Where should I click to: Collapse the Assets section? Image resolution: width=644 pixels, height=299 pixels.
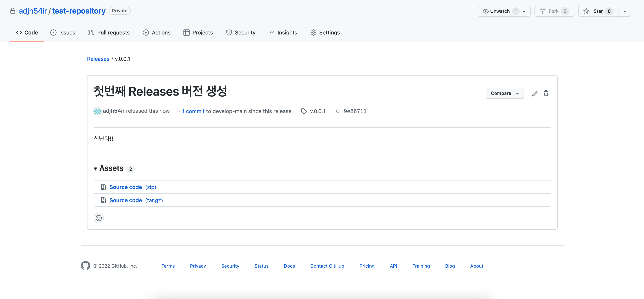point(96,169)
